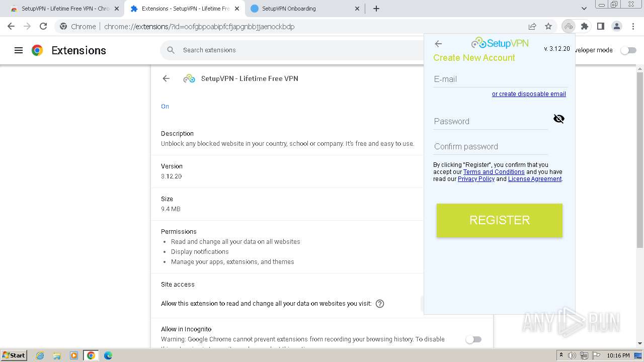This screenshot has width=644, height=362.
Task: Open the Extensions hamburger menu
Action: [19, 50]
